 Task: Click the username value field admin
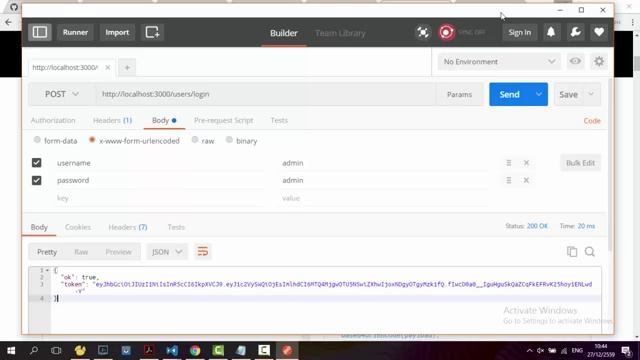pyautogui.click(x=384, y=163)
